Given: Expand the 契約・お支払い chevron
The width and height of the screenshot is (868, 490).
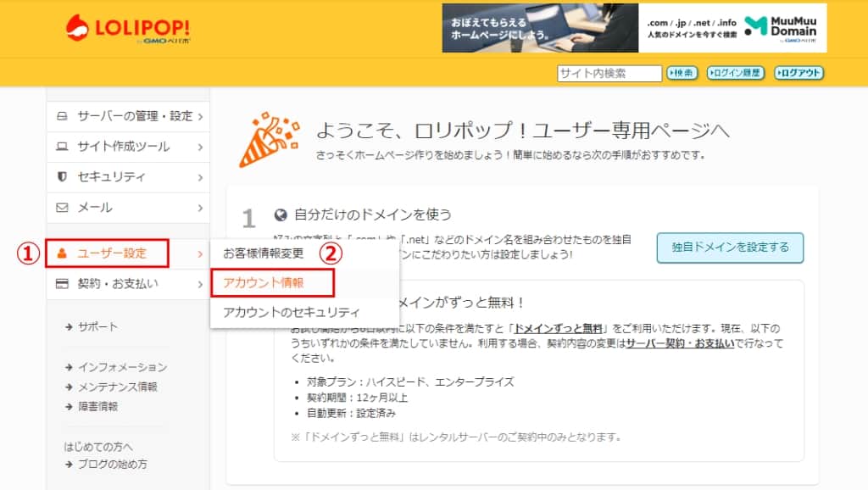Looking at the screenshot, I should [200, 285].
